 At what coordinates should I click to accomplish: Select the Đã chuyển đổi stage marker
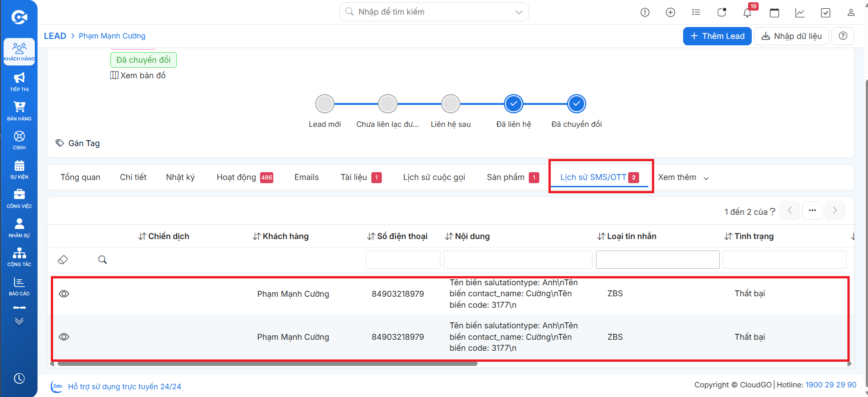click(x=577, y=104)
